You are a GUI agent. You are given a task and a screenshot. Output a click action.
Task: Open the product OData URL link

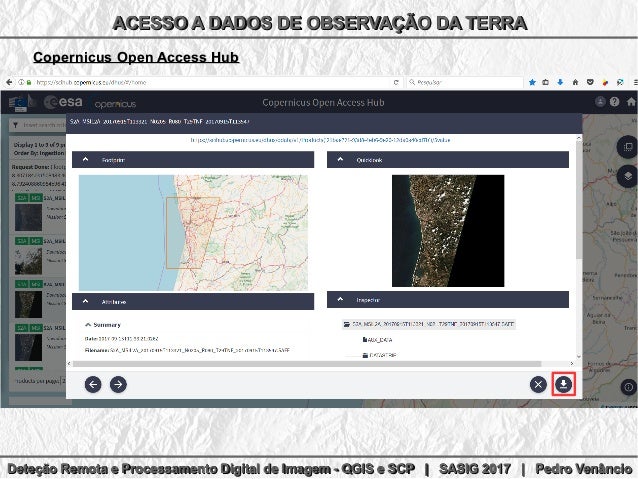320,140
